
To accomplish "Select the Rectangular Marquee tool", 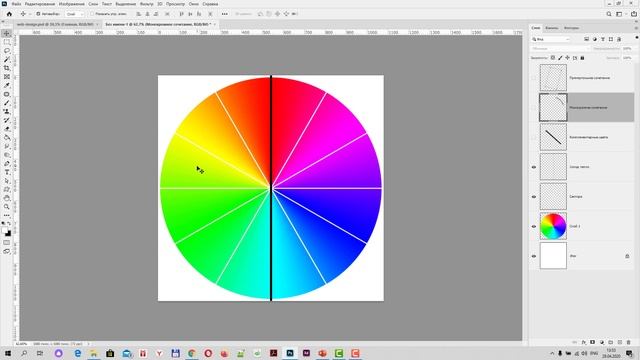I will point(7,42).
